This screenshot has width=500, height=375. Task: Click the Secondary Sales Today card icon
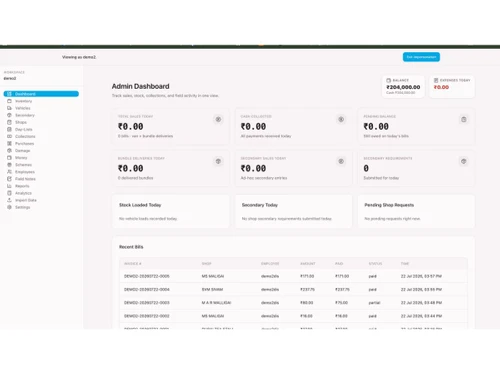(341, 161)
